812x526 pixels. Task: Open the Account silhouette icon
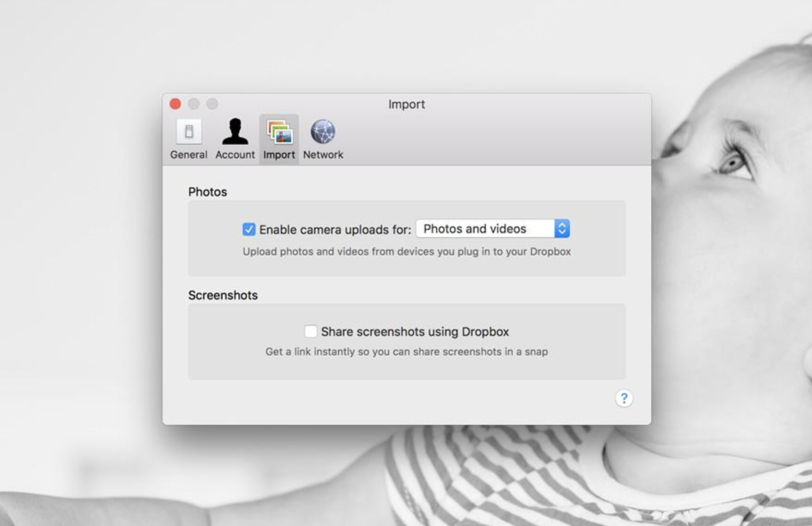tap(235, 132)
